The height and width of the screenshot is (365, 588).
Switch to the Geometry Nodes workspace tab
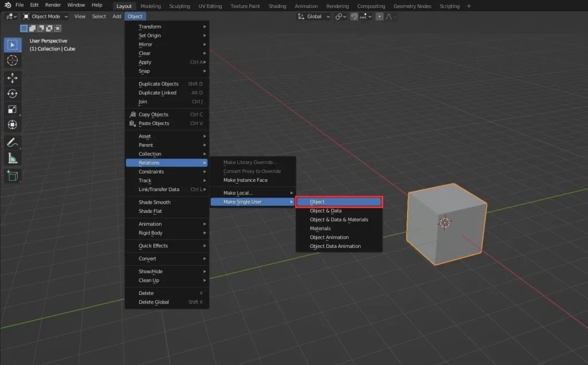[x=412, y=6]
